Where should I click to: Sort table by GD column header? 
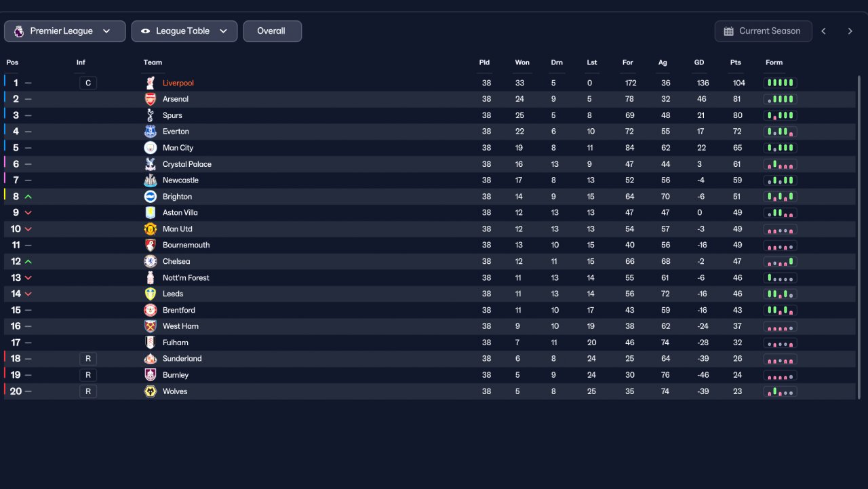699,62
